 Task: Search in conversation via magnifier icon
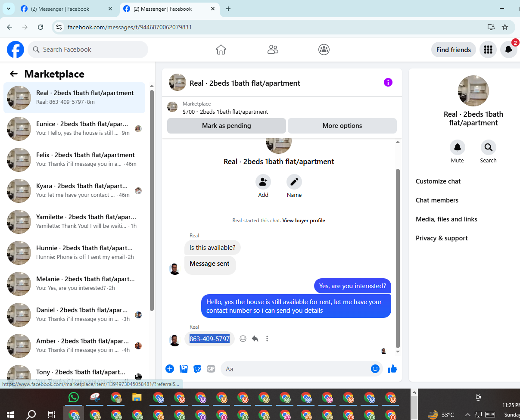pyautogui.click(x=489, y=147)
